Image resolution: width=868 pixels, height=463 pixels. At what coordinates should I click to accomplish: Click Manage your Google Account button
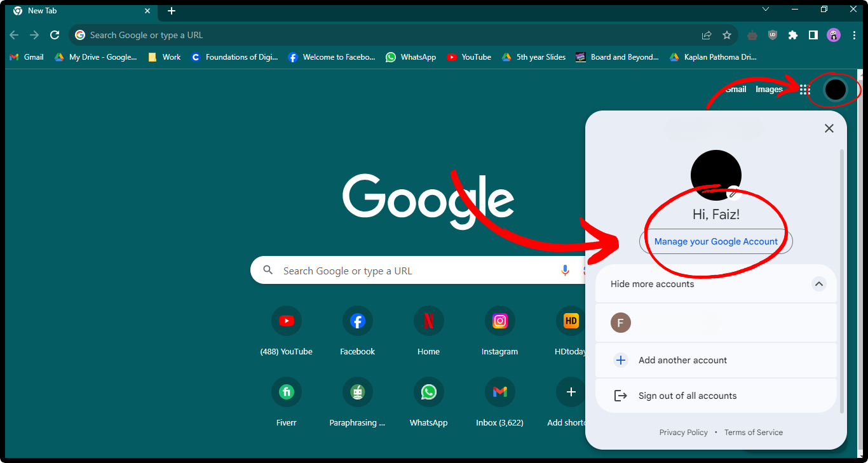715,241
